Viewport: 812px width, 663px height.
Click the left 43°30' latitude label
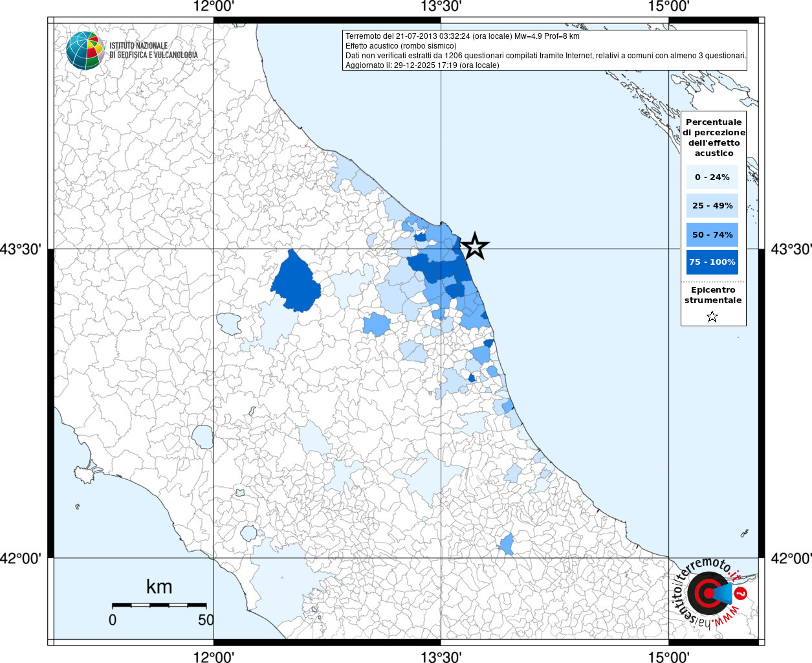[21, 249]
